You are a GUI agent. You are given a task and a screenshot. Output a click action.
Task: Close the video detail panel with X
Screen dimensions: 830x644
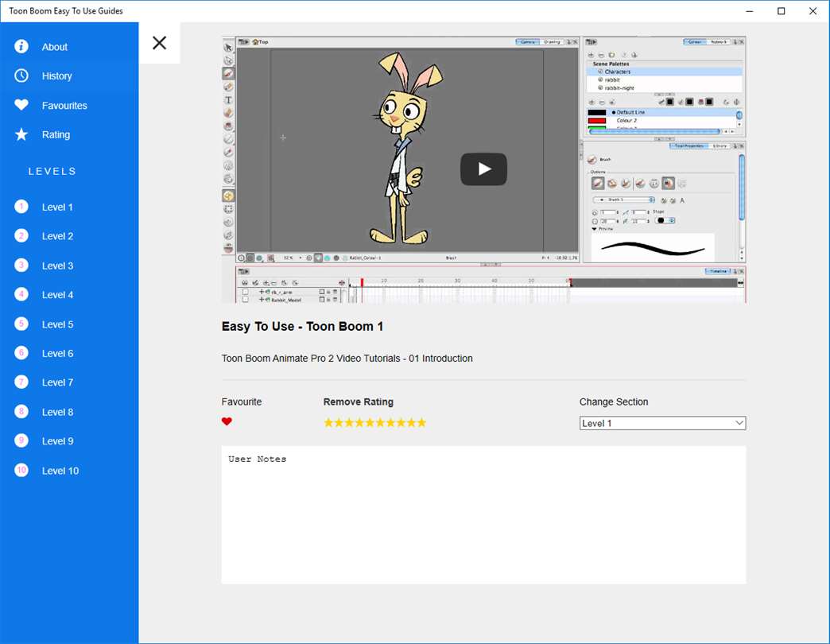coord(159,43)
